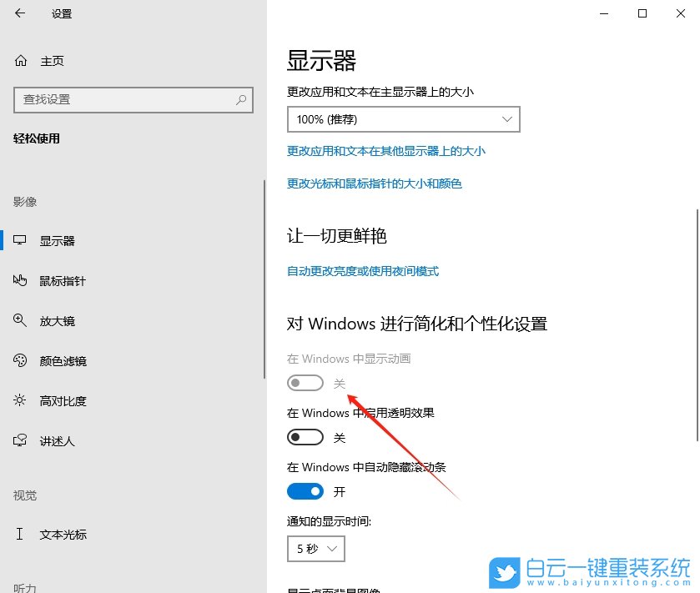This screenshot has height=593, width=700.
Task: Enable 在 Windows 中显示动画
Action: point(305,382)
